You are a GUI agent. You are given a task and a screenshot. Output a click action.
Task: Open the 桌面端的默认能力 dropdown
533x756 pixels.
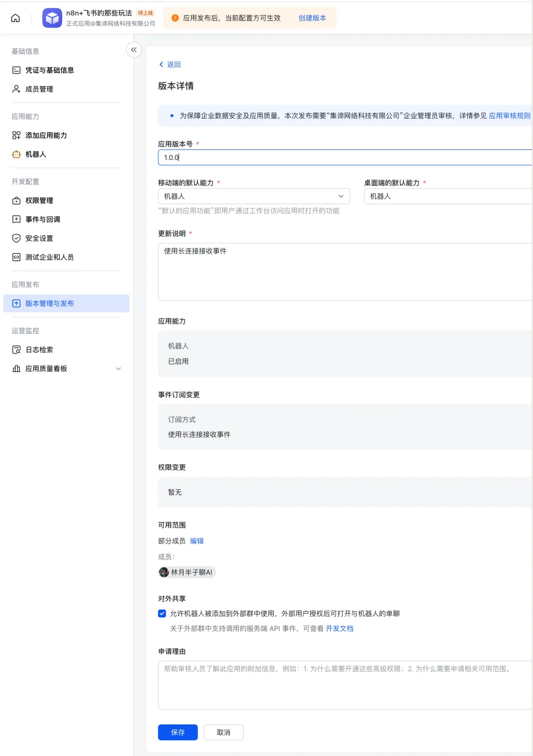click(x=448, y=196)
